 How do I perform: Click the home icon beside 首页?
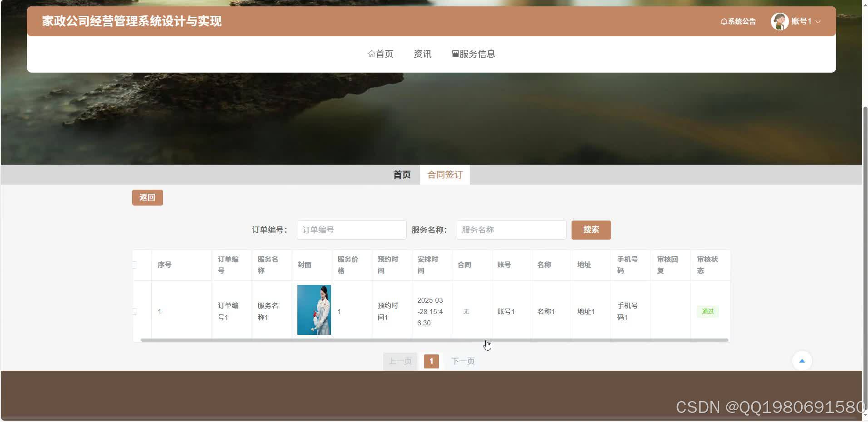point(371,54)
